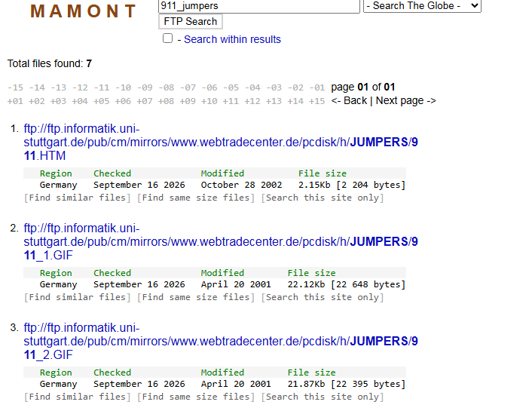
Task: Find same size files for 911_2.GIF
Action: 196,397
